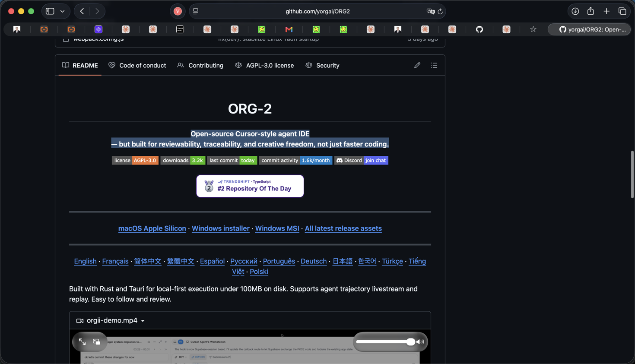Switch README to 繁體中文
This screenshot has width=635, height=364.
coord(181,261)
